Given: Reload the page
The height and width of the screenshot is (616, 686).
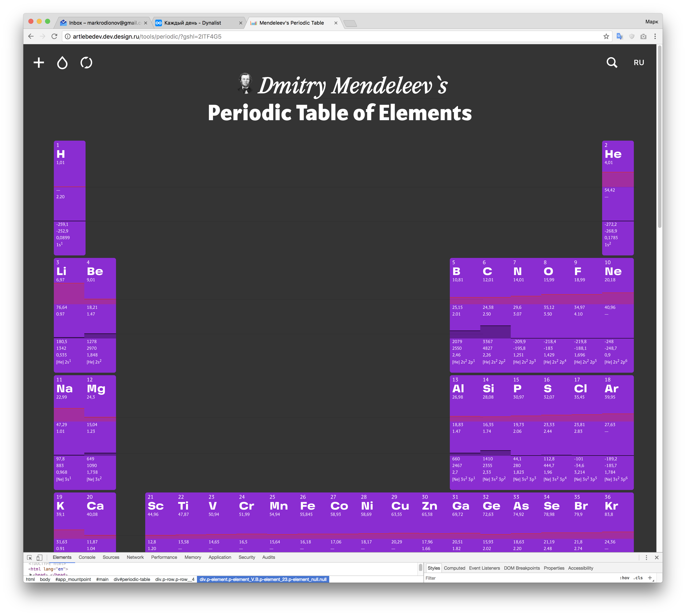Looking at the screenshot, I should coord(54,36).
